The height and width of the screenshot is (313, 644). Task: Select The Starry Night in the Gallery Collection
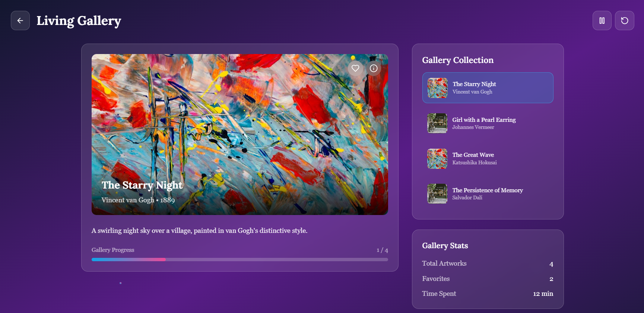pos(488,88)
